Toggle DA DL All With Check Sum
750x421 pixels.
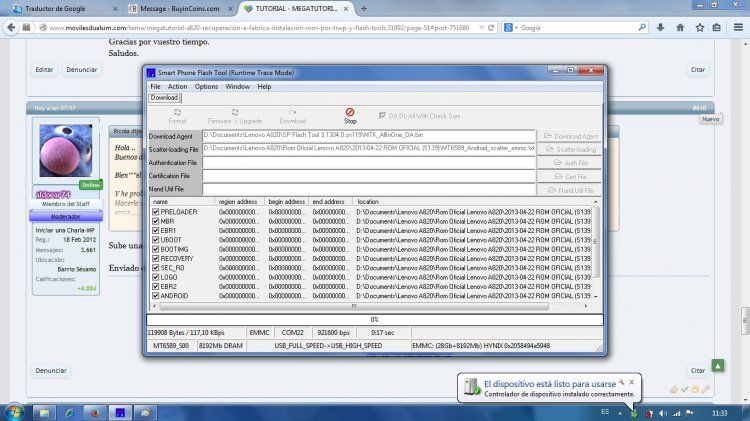click(382, 116)
